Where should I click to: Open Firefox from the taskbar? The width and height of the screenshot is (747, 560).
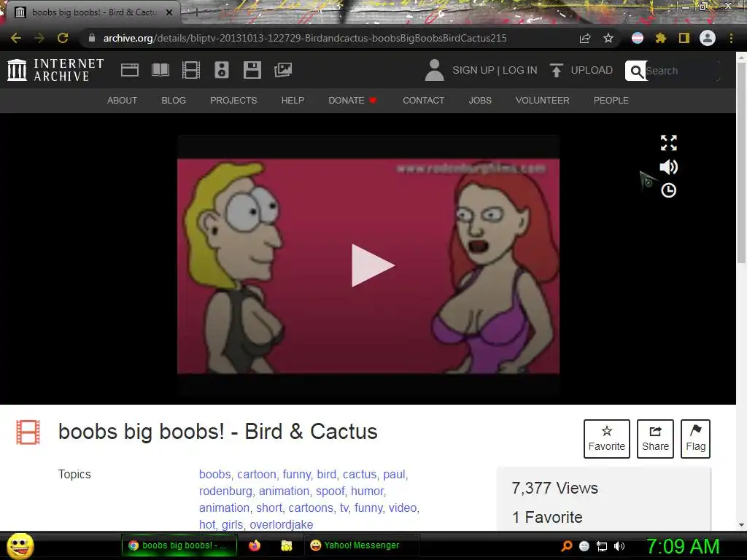(255, 545)
